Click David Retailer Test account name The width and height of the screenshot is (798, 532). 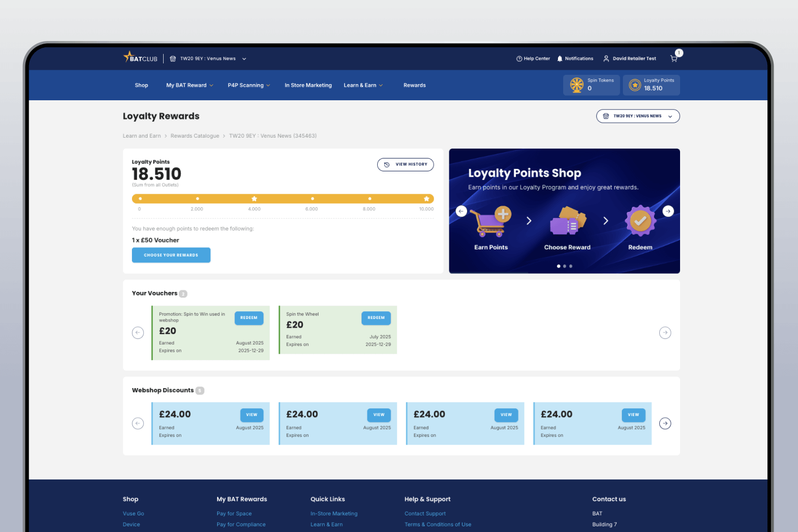[x=634, y=59]
